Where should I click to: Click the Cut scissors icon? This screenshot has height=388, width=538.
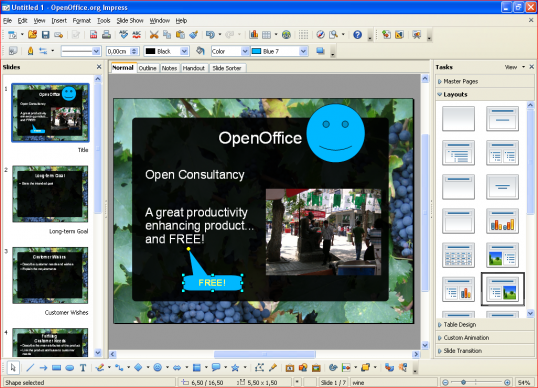pos(154,34)
